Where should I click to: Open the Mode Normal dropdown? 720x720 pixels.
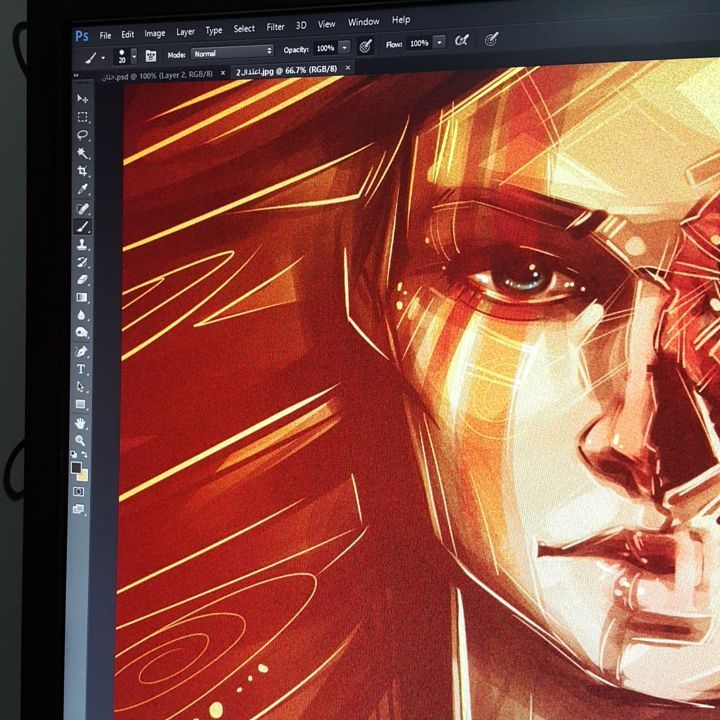(232, 53)
